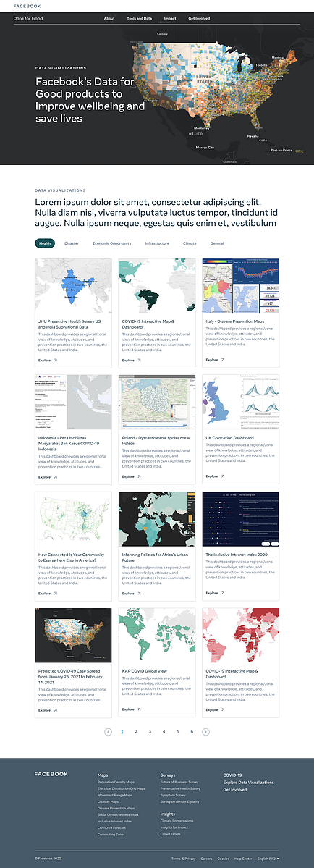Click the next page arrow icon
Screen dimensions: 314x868
[205, 731]
